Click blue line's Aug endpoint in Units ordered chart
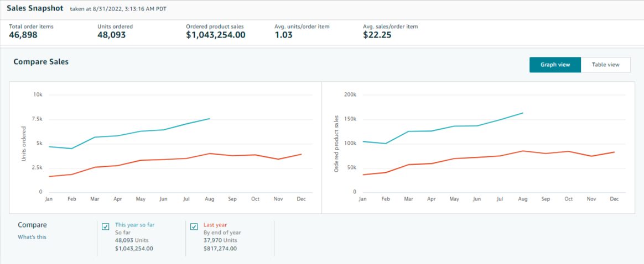This screenshot has width=644, height=264. pyautogui.click(x=210, y=118)
